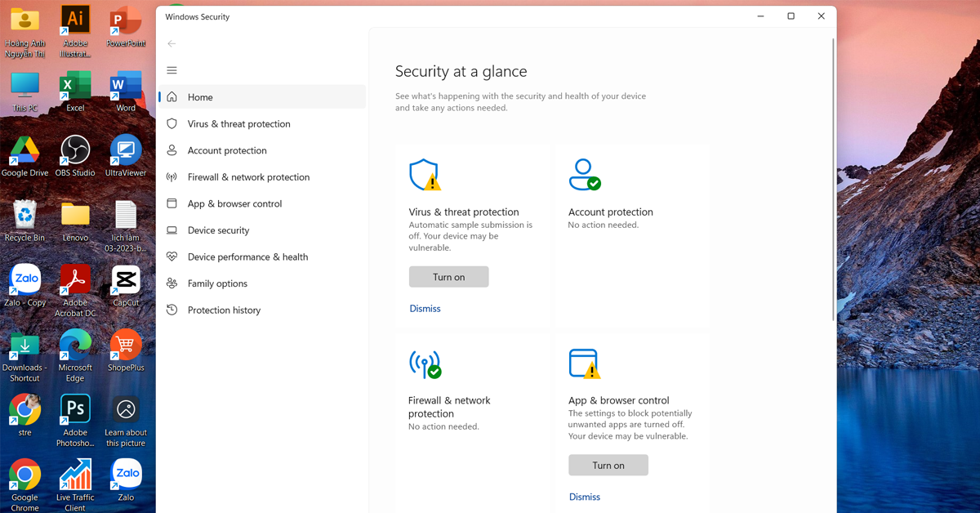Click the Virus & threat protection shield icon
This screenshot has height=513, width=980.
point(424,175)
